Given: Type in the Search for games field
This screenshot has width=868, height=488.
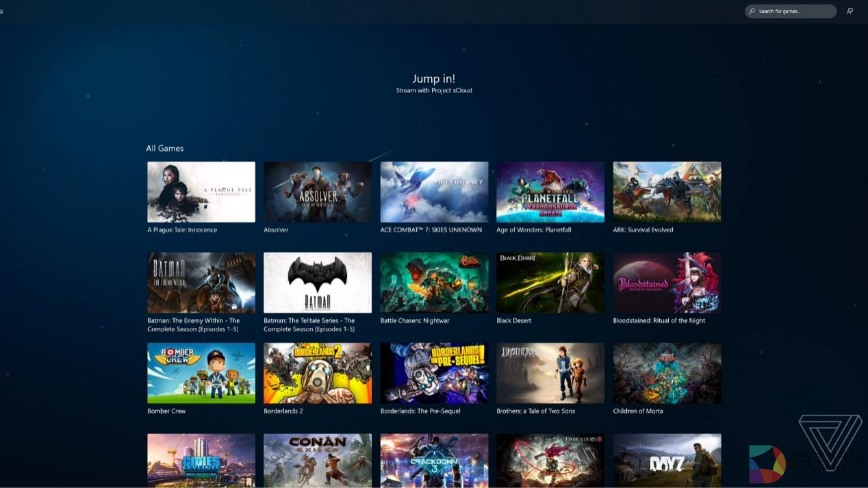Looking at the screenshot, I should (794, 11).
